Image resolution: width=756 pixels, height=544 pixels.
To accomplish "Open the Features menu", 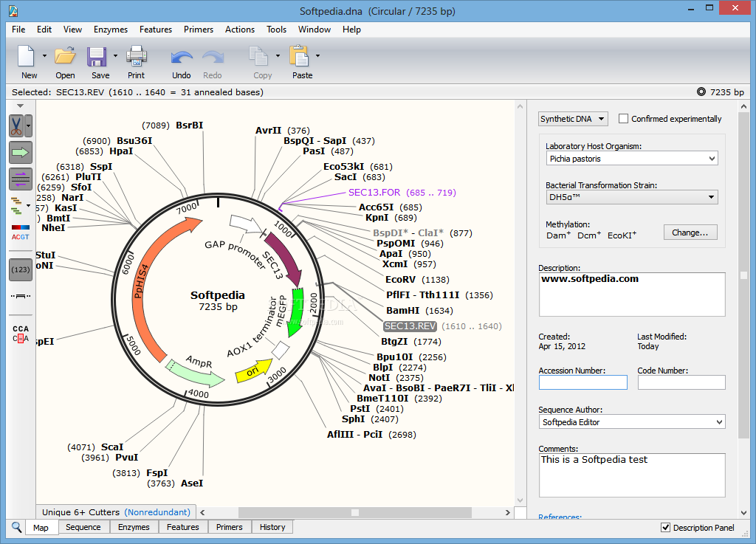I will pos(156,30).
